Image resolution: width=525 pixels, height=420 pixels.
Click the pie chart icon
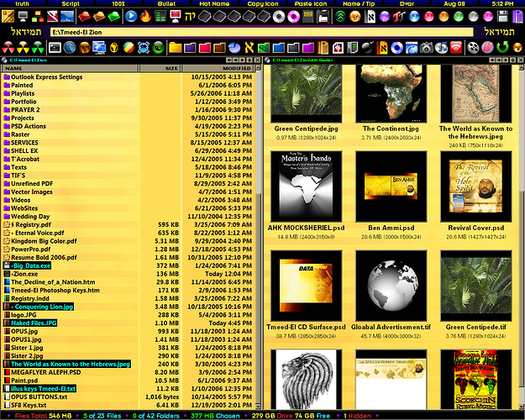pos(234,48)
